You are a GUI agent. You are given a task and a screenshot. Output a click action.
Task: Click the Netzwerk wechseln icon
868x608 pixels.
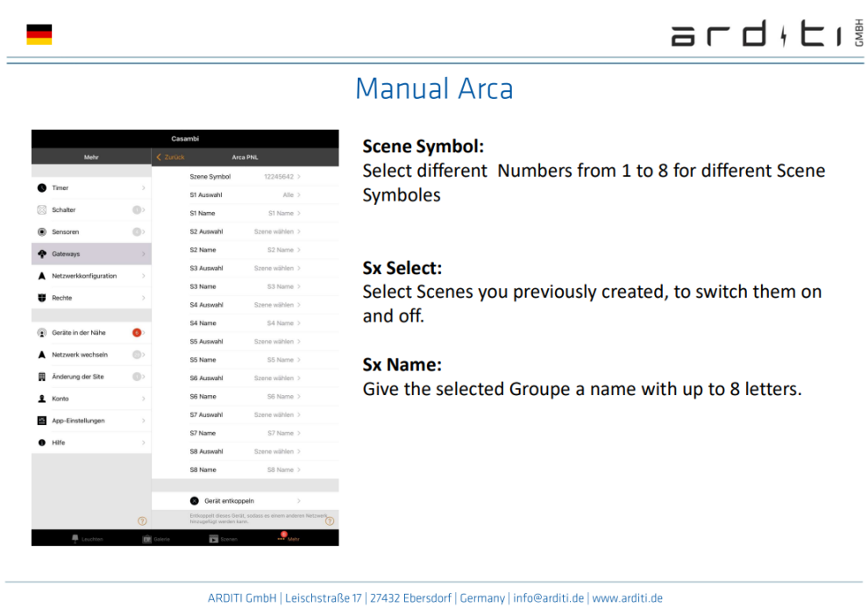pos(42,355)
